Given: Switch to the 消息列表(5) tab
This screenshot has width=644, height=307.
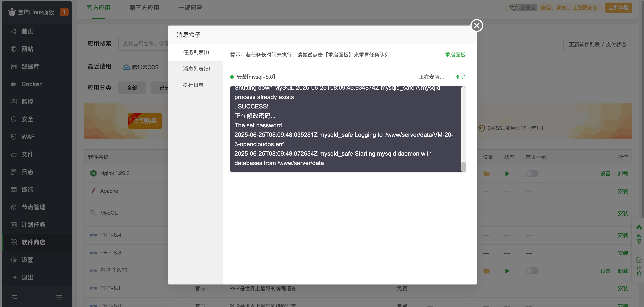Looking at the screenshot, I should [x=196, y=69].
